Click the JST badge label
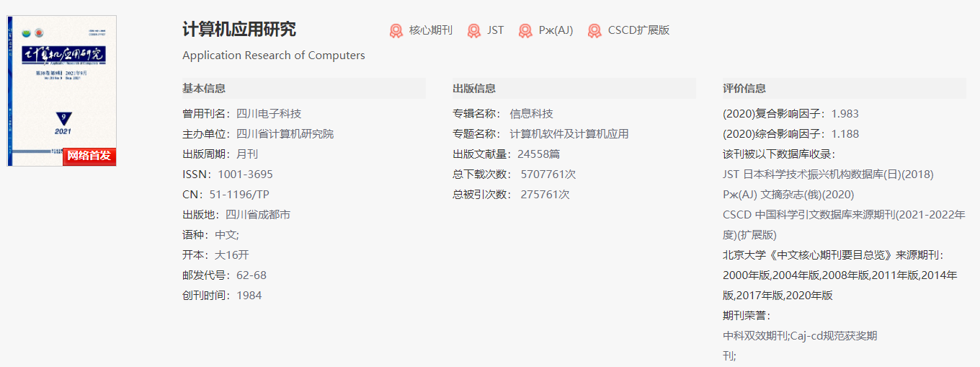 pyautogui.click(x=496, y=30)
